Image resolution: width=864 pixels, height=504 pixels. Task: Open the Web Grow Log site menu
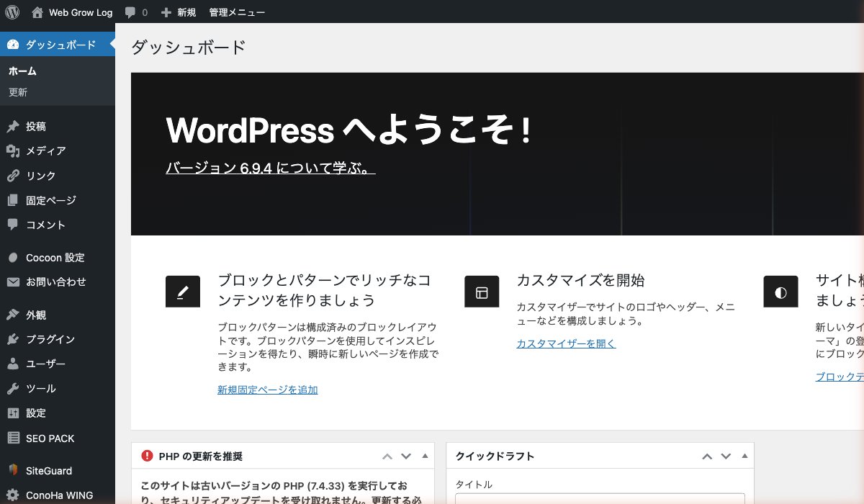pos(72,12)
